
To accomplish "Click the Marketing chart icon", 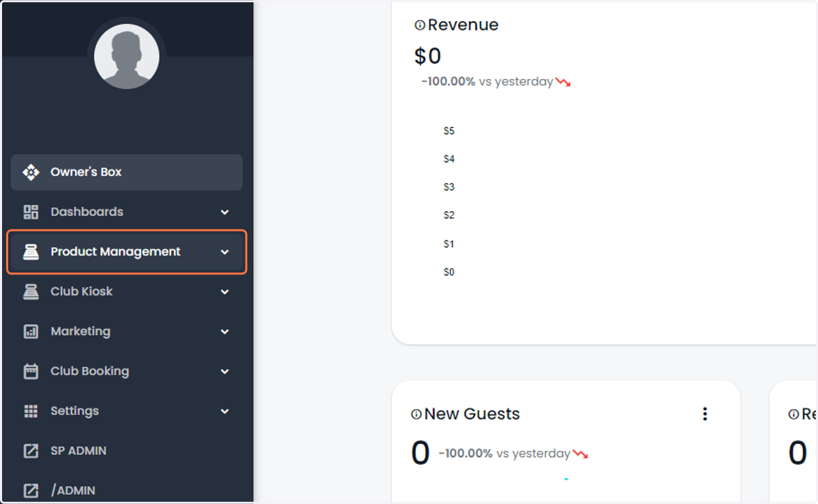I will [x=31, y=332].
